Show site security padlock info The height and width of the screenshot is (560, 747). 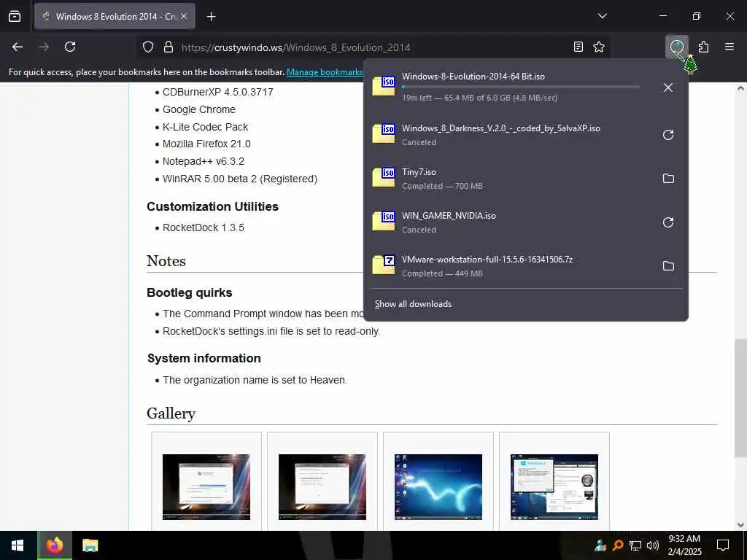pyautogui.click(x=169, y=47)
